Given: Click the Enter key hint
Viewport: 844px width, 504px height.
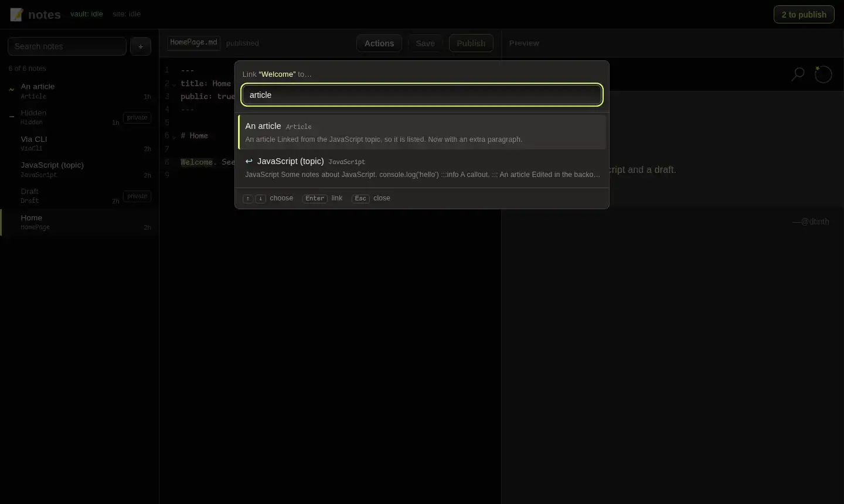Looking at the screenshot, I should point(315,199).
